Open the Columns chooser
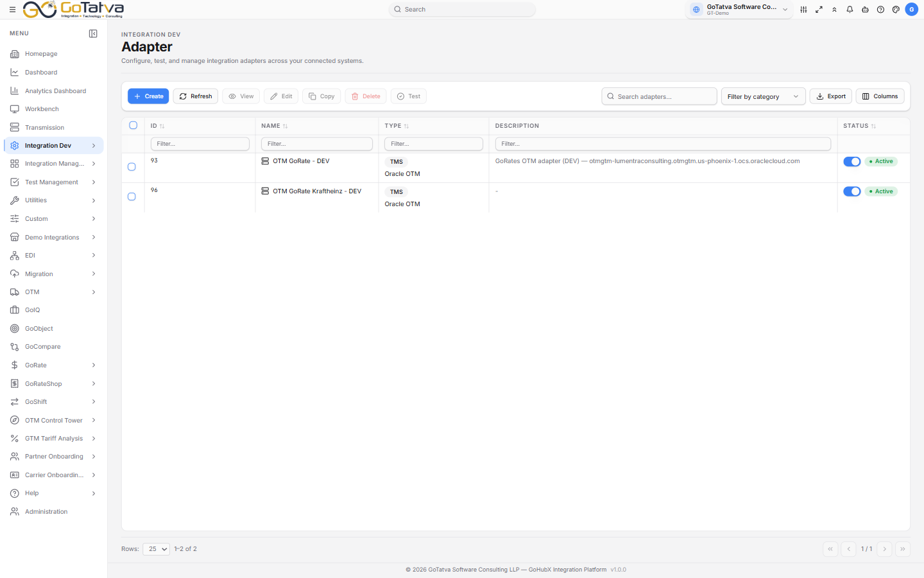Viewport: 924px width, 578px height. click(880, 96)
